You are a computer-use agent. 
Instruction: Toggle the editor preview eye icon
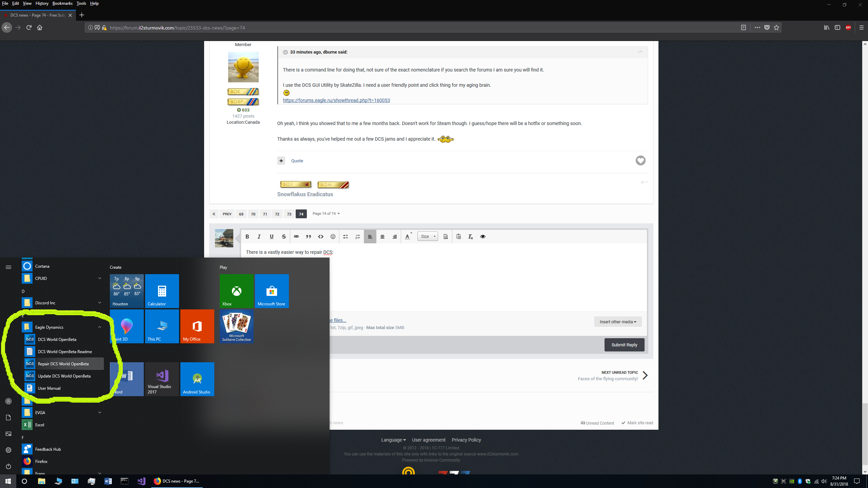click(483, 237)
